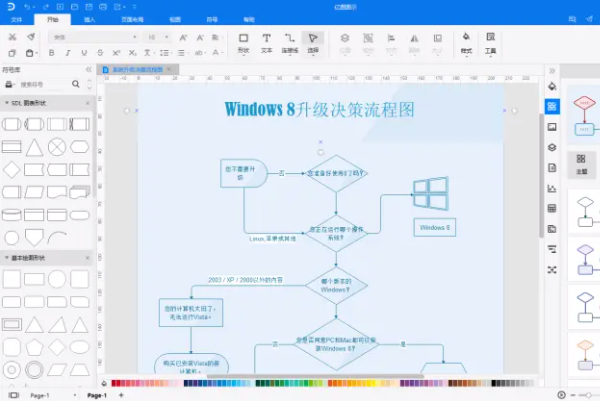
Task: Select the 形状 shape tool in the ribbon
Action: (x=243, y=42)
